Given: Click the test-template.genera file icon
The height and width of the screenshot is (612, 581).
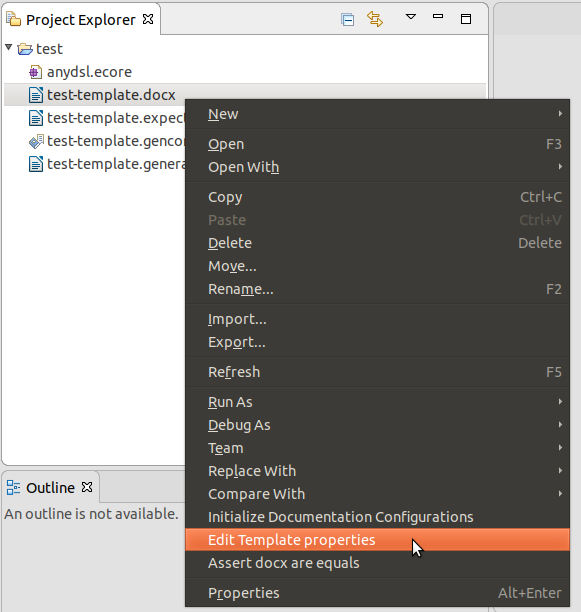Looking at the screenshot, I should [36, 164].
